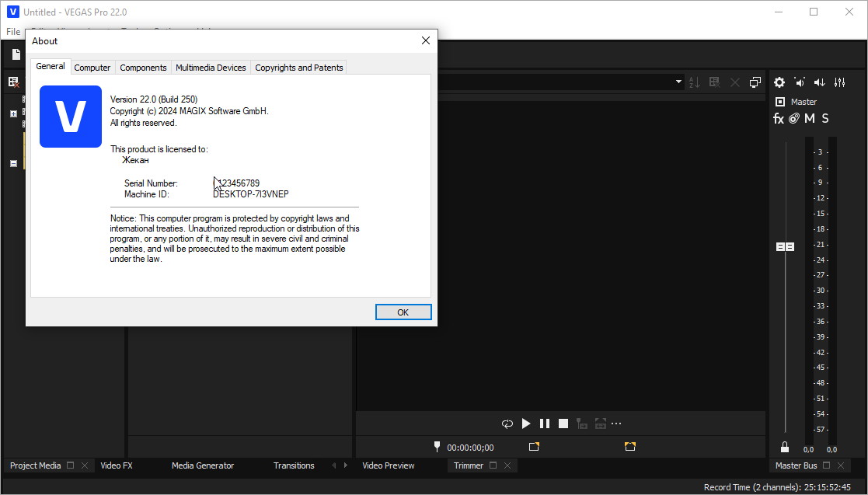Switch to the Media Generator tab
The height and width of the screenshot is (495, 868).
(203, 465)
